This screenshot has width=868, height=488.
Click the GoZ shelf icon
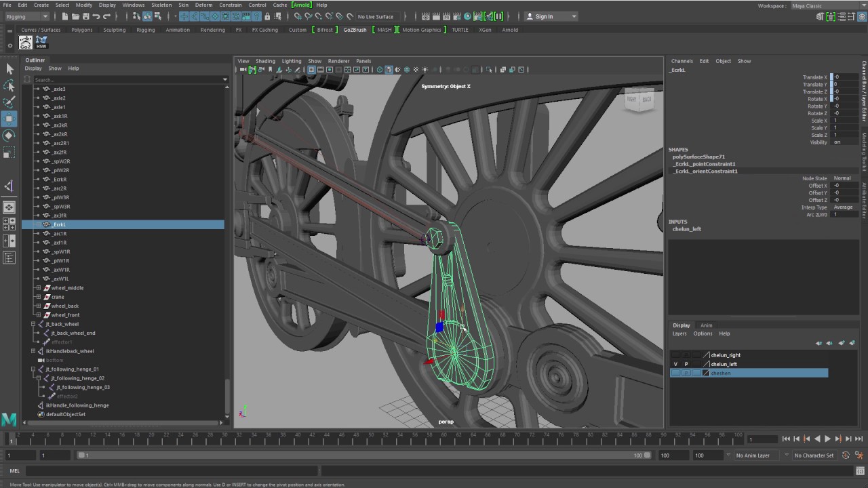point(26,43)
